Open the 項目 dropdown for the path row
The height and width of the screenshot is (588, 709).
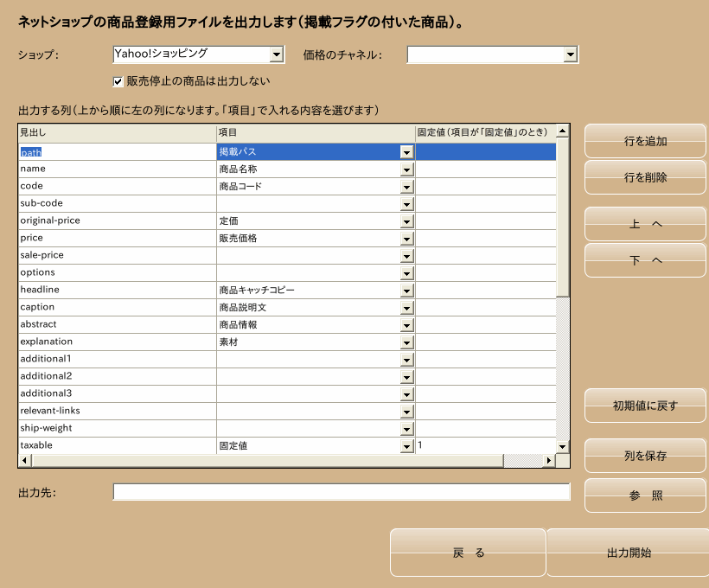click(x=407, y=152)
